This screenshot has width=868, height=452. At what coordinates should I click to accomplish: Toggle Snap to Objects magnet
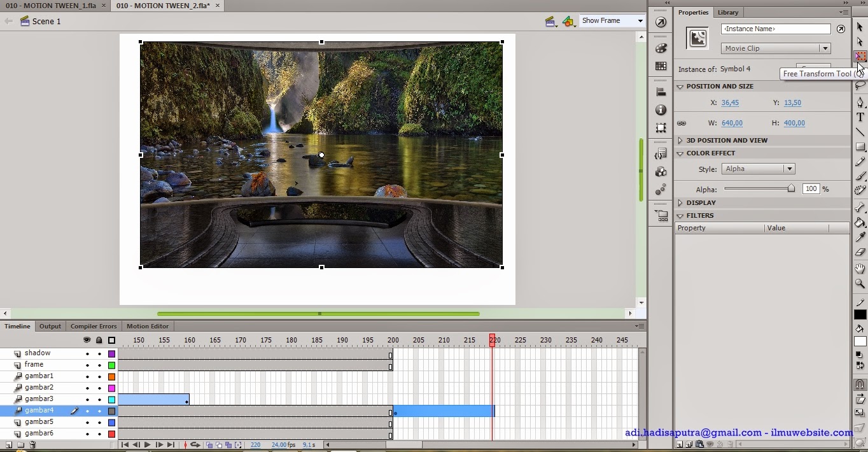point(860,385)
